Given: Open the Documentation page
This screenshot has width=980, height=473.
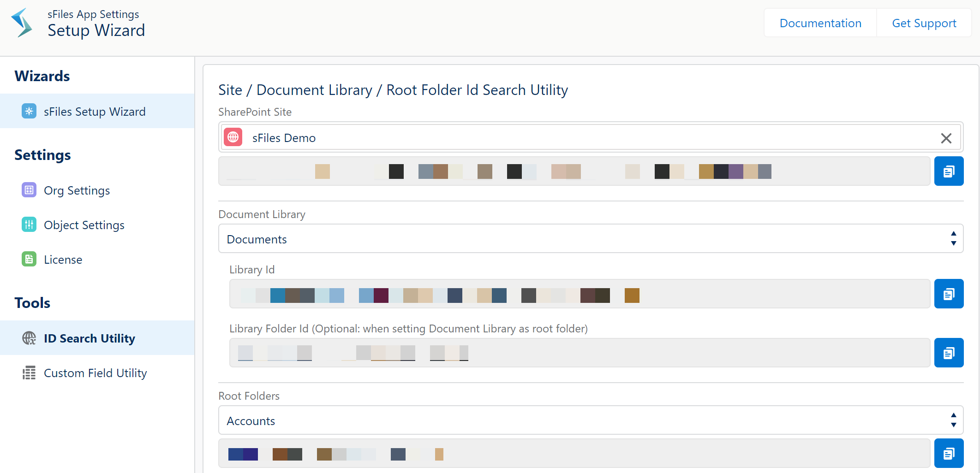Looking at the screenshot, I should [x=820, y=23].
